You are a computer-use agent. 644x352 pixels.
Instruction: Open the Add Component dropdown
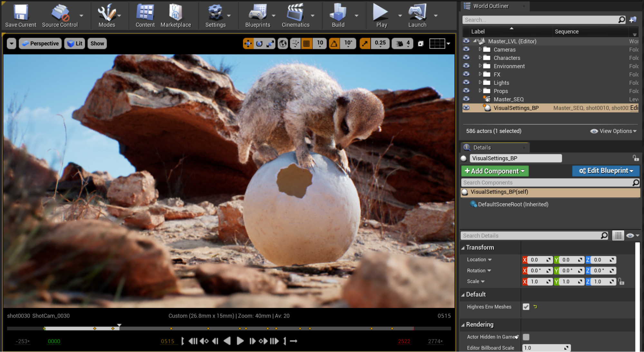point(495,171)
